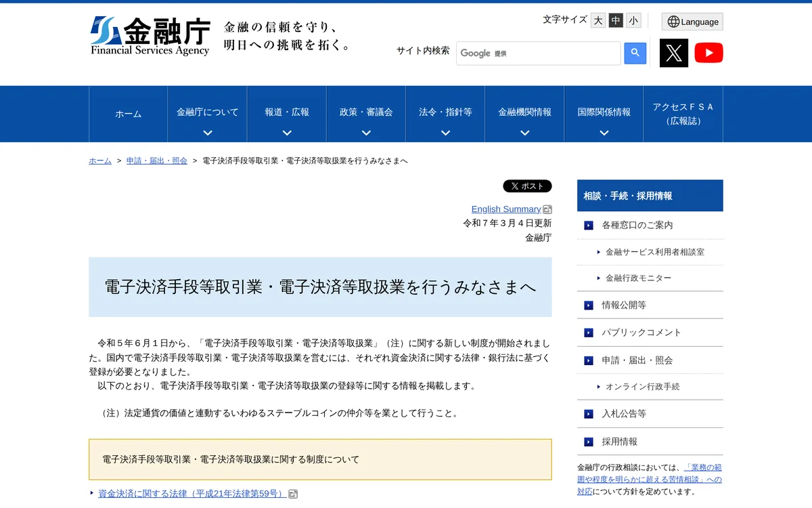Open 金融サービス利用者相談室 sidebar link
The image size is (812, 508).
(655, 252)
